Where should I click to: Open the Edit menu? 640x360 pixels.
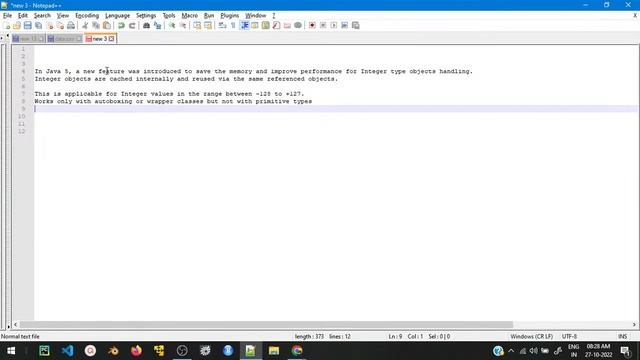[22, 16]
